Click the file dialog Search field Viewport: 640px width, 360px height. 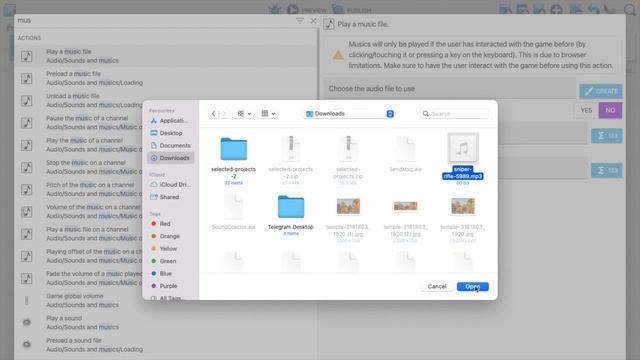pos(454,114)
